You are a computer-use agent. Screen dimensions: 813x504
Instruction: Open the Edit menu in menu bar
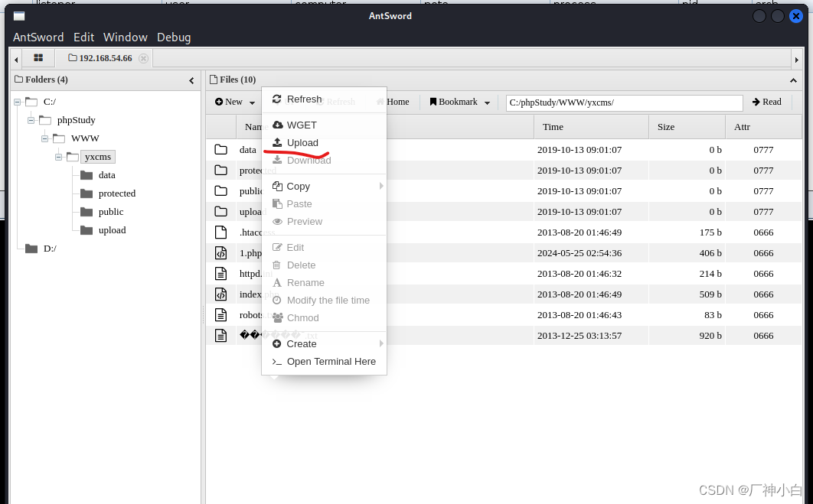click(x=83, y=37)
